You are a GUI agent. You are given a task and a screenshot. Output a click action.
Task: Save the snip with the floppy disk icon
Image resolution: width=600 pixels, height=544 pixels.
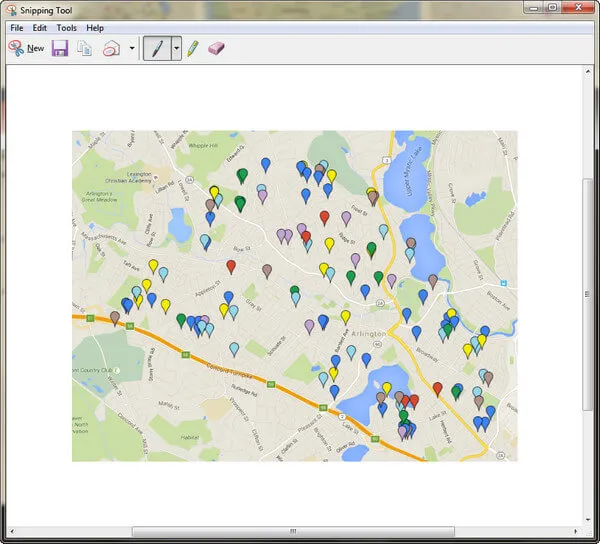coord(60,48)
